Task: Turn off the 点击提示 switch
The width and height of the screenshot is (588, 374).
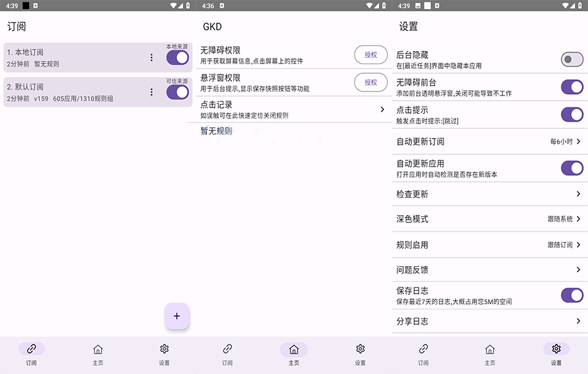Action: [x=572, y=114]
